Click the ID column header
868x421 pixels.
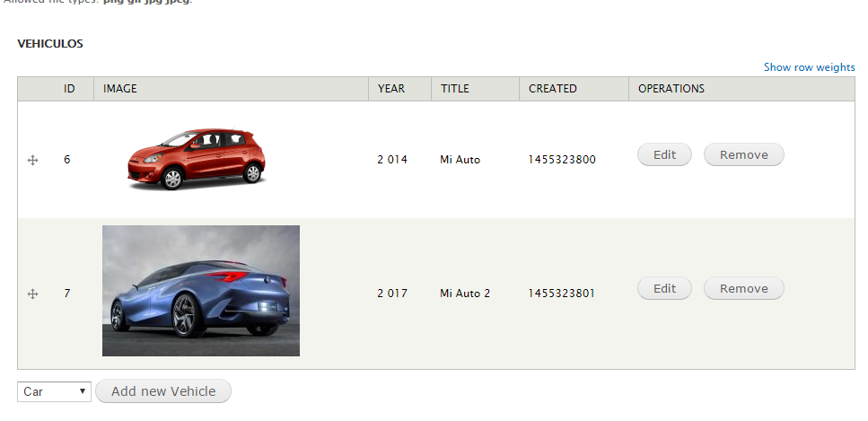(69, 89)
